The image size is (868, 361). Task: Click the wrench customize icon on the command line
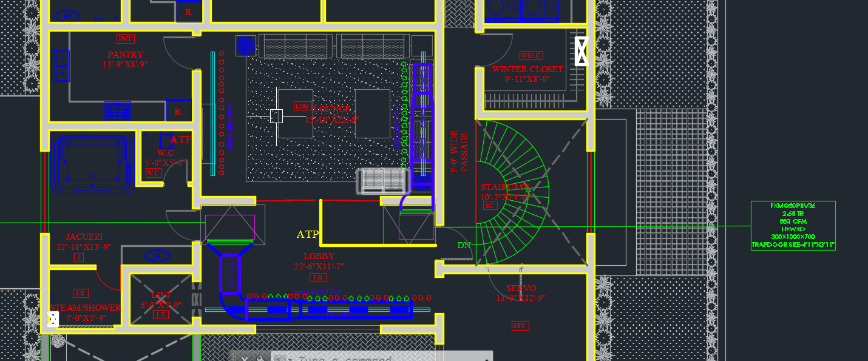[x=259, y=358]
